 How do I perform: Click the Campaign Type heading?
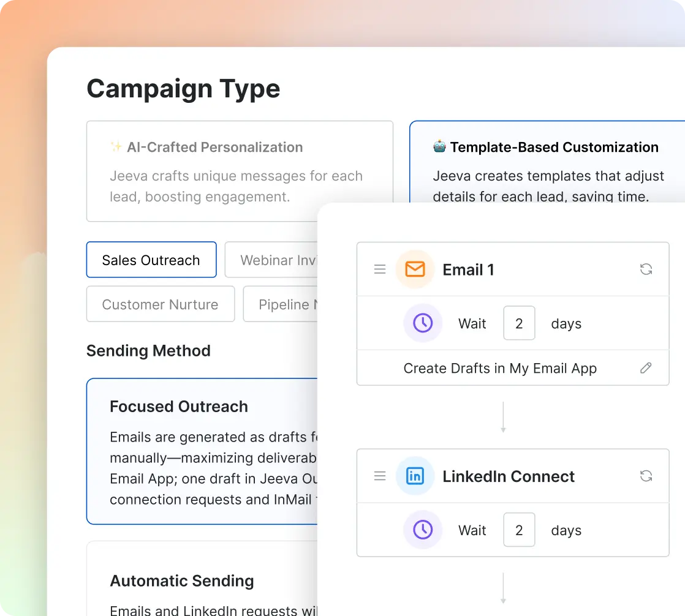tap(183, 89)
